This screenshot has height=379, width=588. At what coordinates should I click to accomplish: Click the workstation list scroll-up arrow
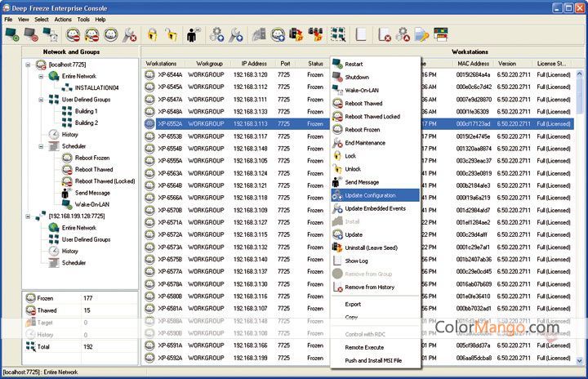pyautogui.click(x=579, y=74)
